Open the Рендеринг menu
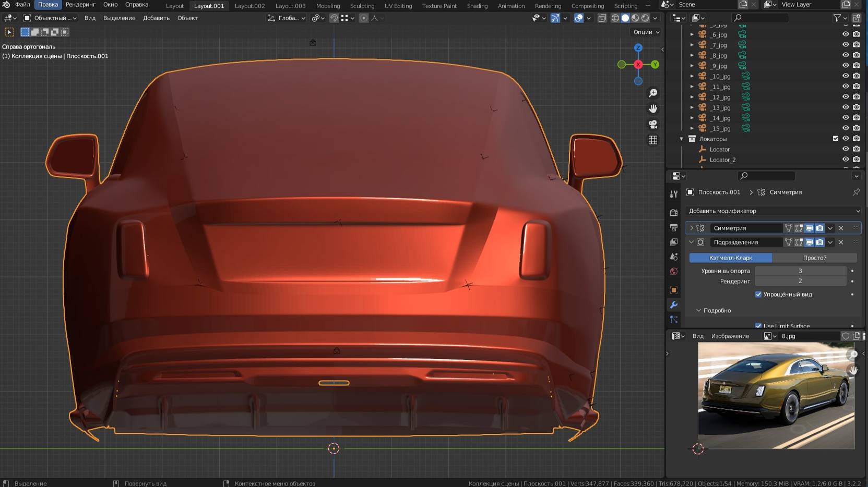The image size is (868, 487). [80, 4]
